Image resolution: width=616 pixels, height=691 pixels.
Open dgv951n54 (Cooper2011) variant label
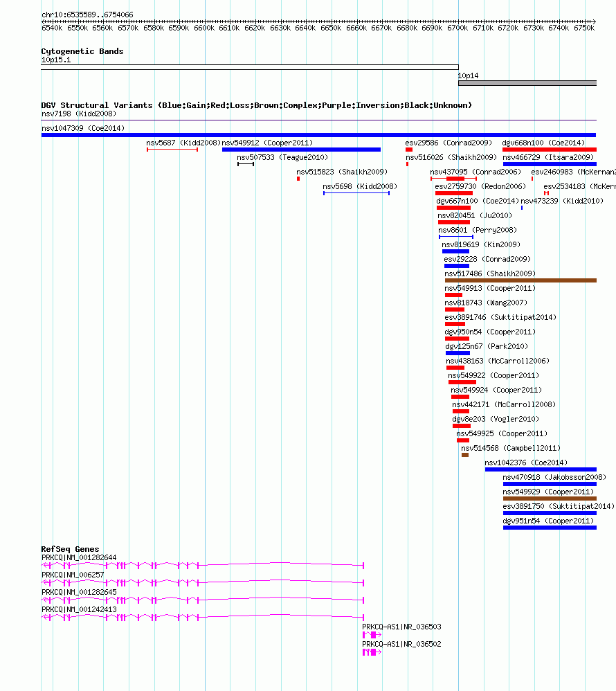[548, 521]
